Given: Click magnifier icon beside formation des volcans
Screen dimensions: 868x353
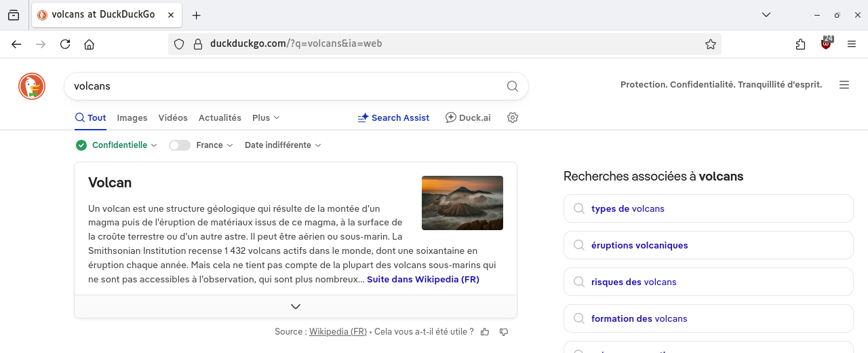Looking at the screenshot, I should pos(579,318).
